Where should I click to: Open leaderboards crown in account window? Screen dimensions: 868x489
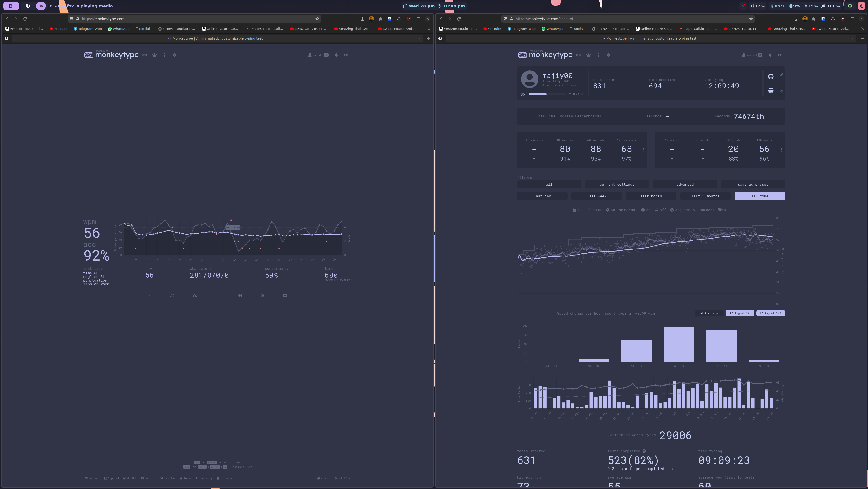588,55
